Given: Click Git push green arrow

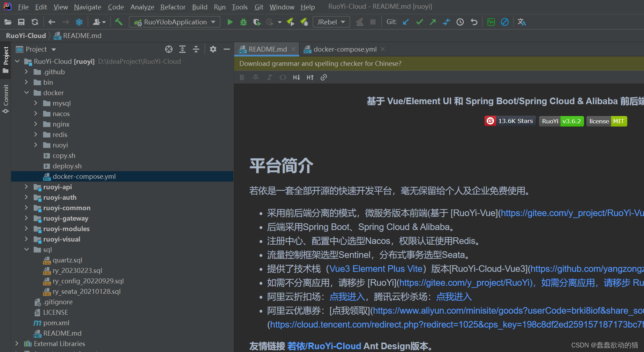Looking at the screenshot, I should (433, 22).
